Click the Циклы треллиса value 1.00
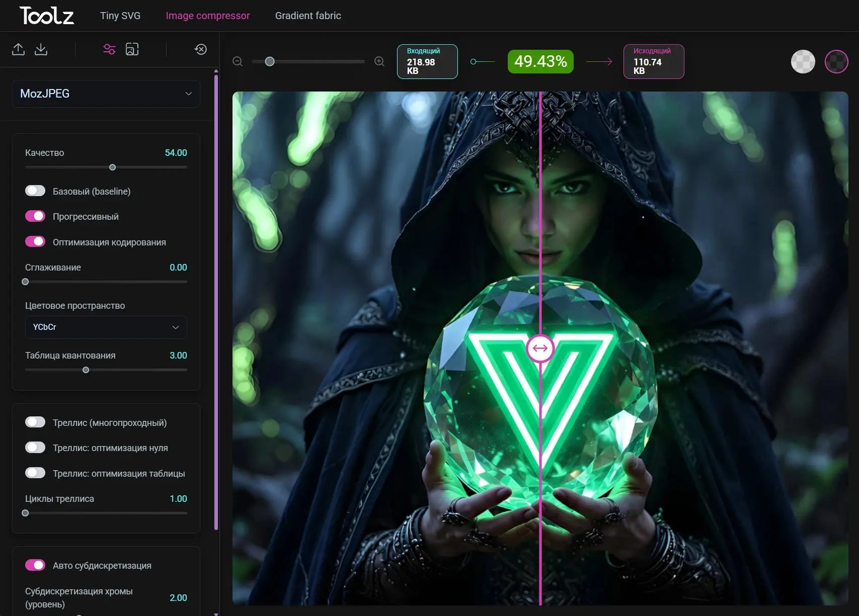The width and height of the screenshot is (859, 616). [x=178, y=498]
